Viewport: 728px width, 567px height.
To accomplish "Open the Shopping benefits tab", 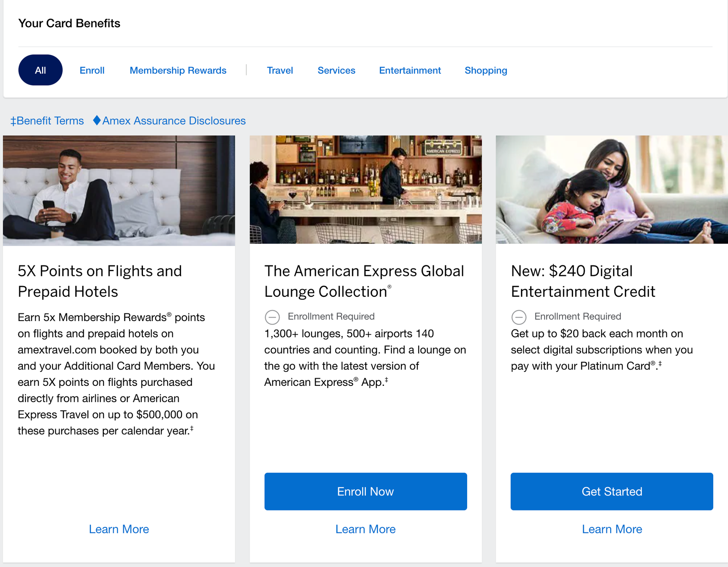I will pyautogui.click(x=485, y=70).
